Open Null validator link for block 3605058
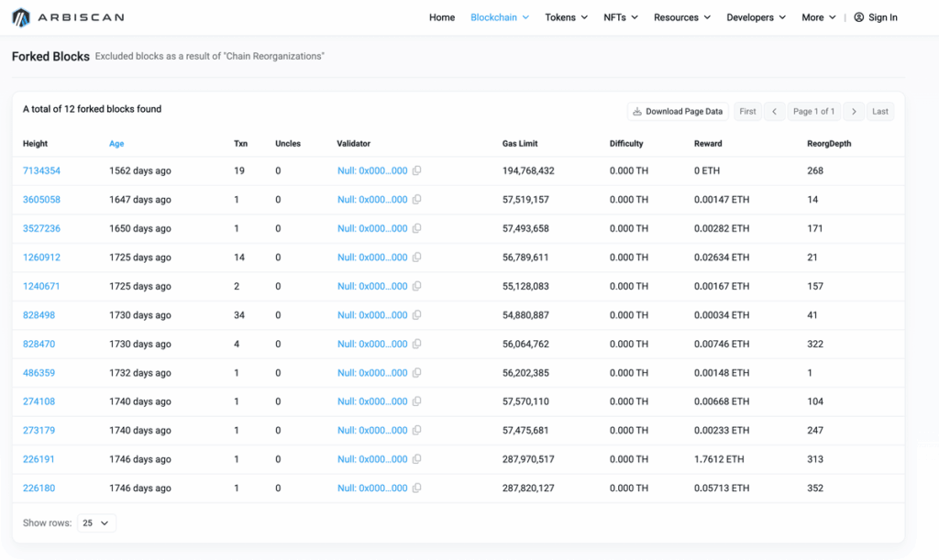Screen dimensions: 939x560 pyautogui.click(x=372, y=199)
